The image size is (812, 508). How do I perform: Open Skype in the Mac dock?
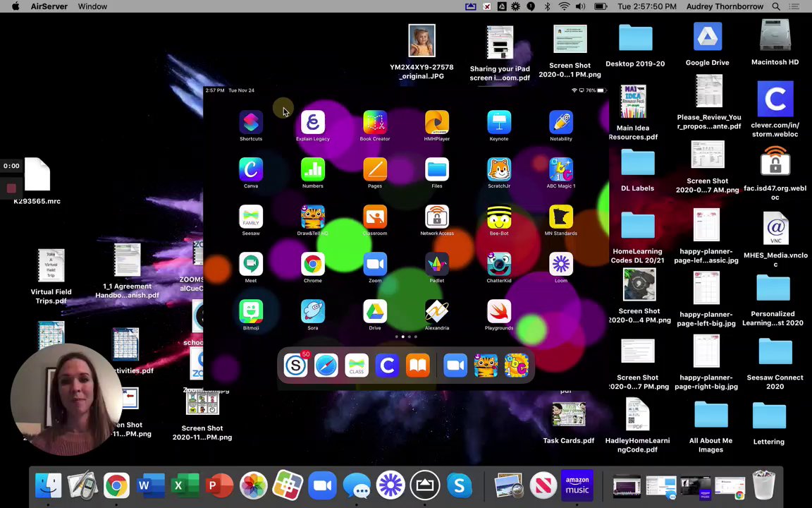(459, 485)
